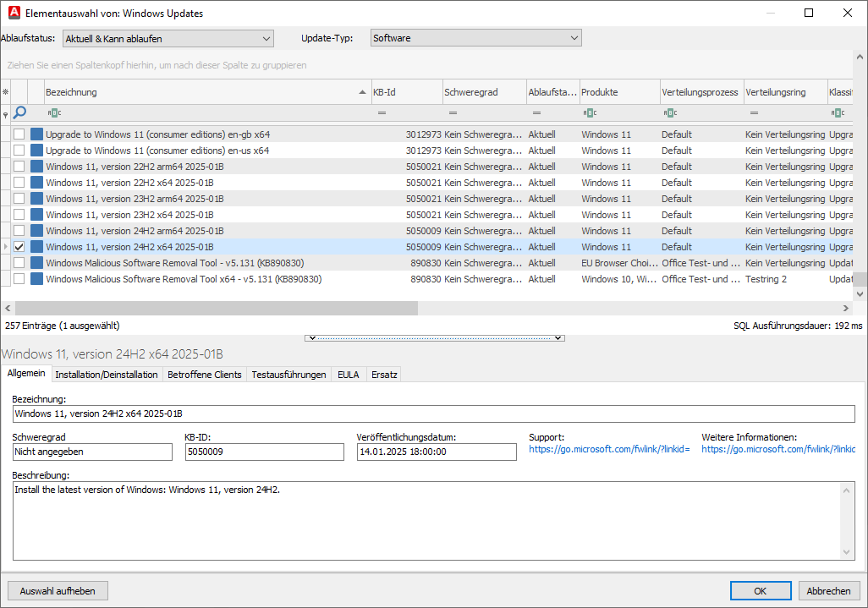868x608 pixels.
Task: Click the equals filter icon under KB-Id
Action: tap(382, 112)
